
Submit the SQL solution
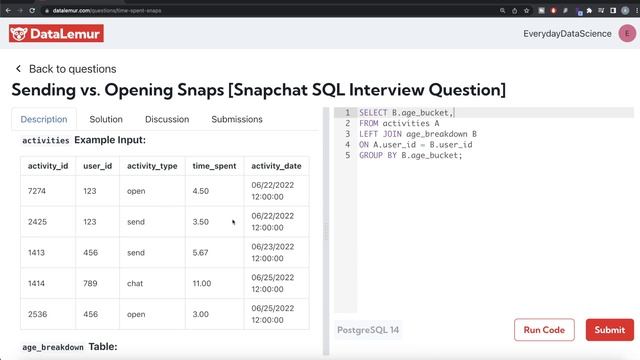[x=610, y=330]
